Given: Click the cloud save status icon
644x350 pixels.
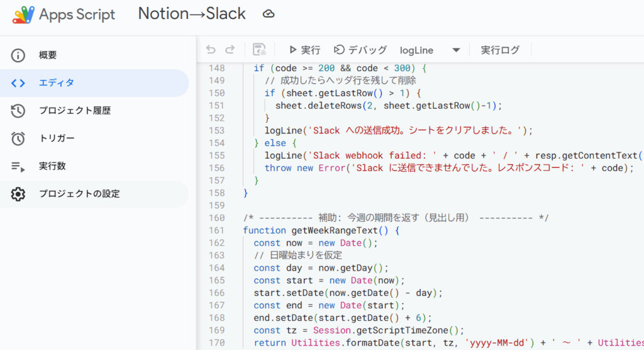Looking at the screenshot, I should [x=269, y=14].
